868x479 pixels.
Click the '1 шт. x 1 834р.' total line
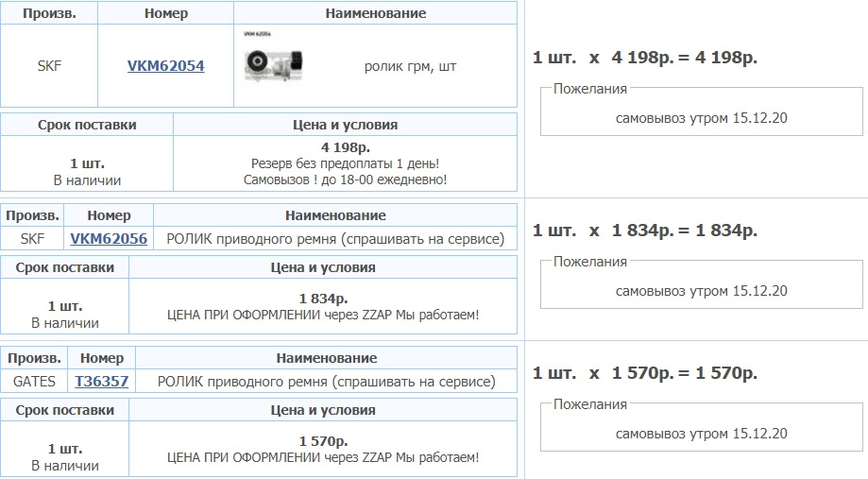coord(645,231)
